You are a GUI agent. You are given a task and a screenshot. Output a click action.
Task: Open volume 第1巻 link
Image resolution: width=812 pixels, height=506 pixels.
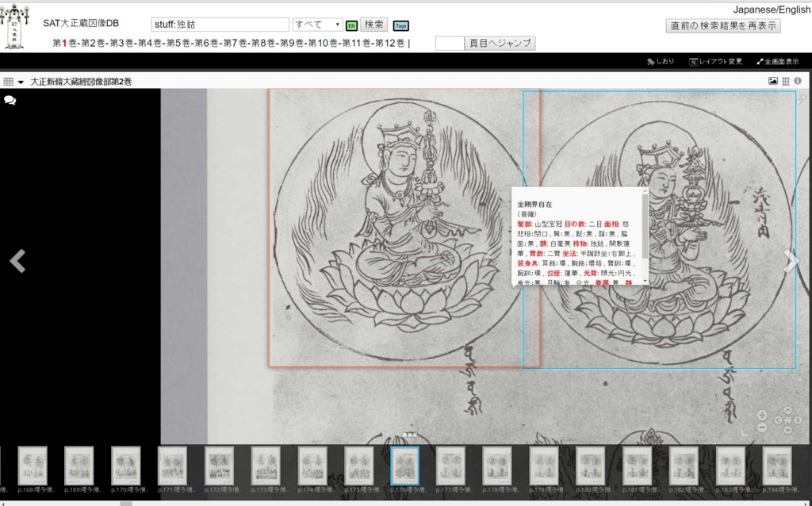(64, 43)
